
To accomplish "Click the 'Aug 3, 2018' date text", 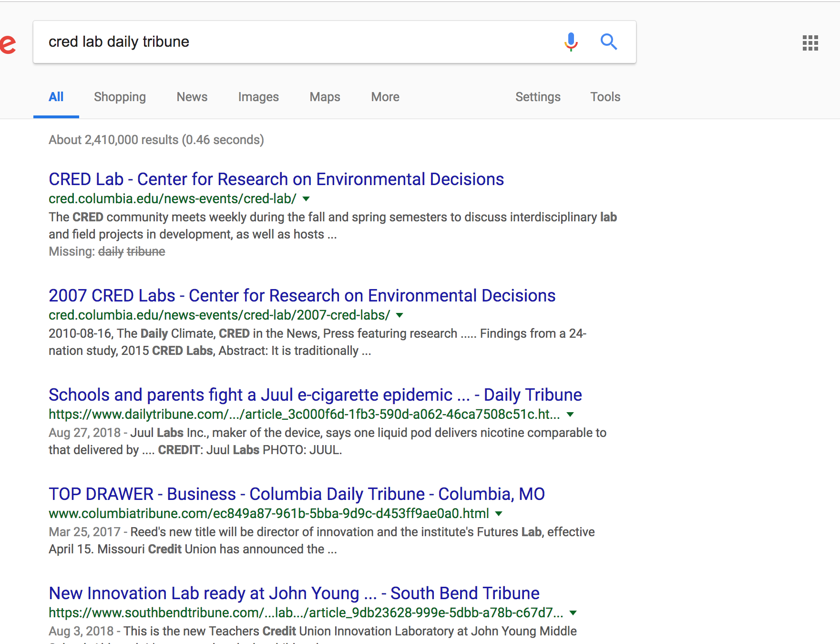I will tap(81, 631).
